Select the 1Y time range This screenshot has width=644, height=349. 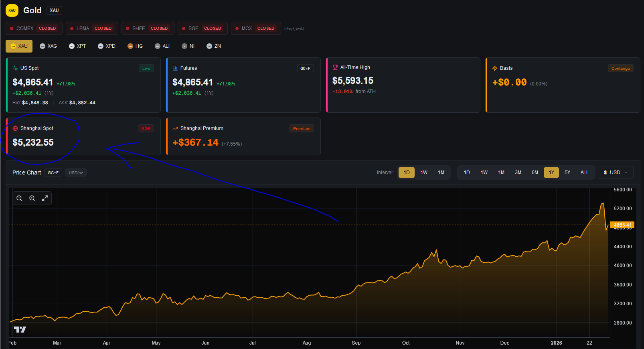(x=551, y=172)
